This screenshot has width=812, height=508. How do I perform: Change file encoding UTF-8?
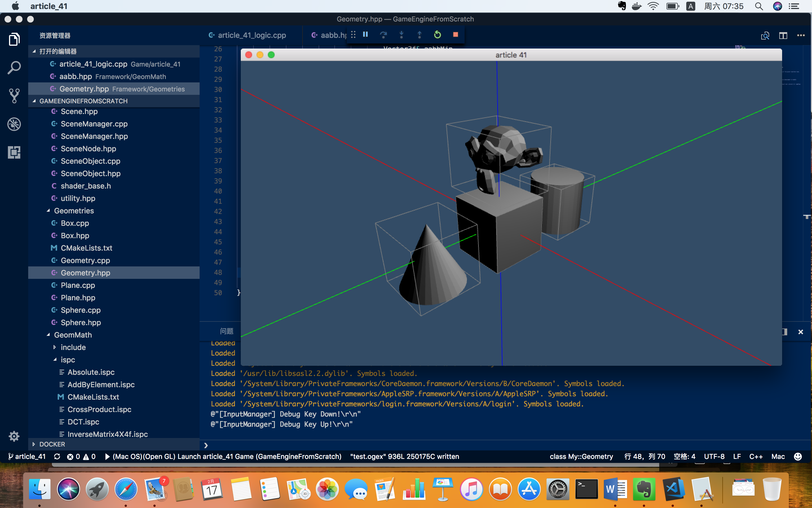714,456
